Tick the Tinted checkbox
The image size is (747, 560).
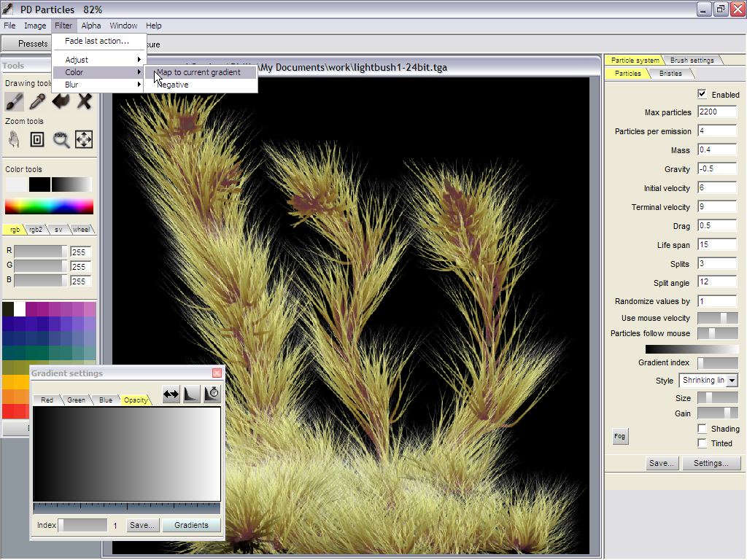click(702, 443)
